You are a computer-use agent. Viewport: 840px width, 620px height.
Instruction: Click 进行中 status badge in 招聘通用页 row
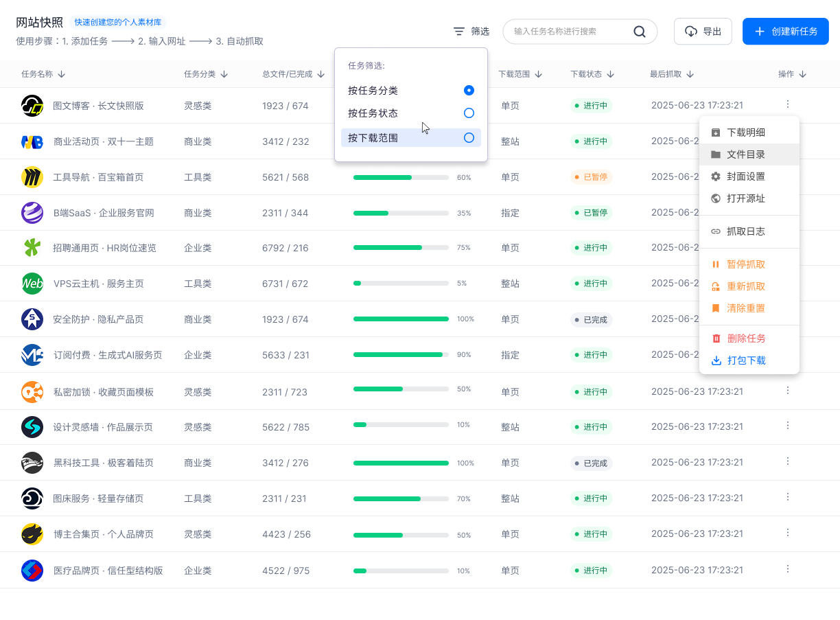click(x=591, y=248)
